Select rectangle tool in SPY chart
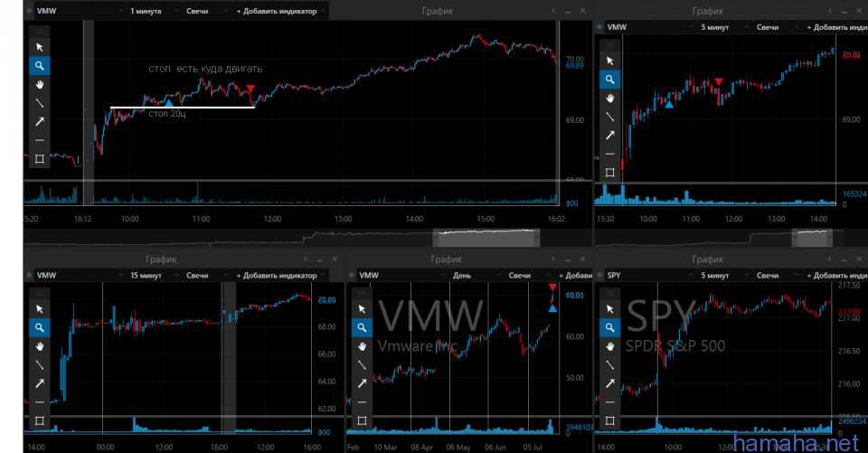868x453 pixels. (609, 420)
